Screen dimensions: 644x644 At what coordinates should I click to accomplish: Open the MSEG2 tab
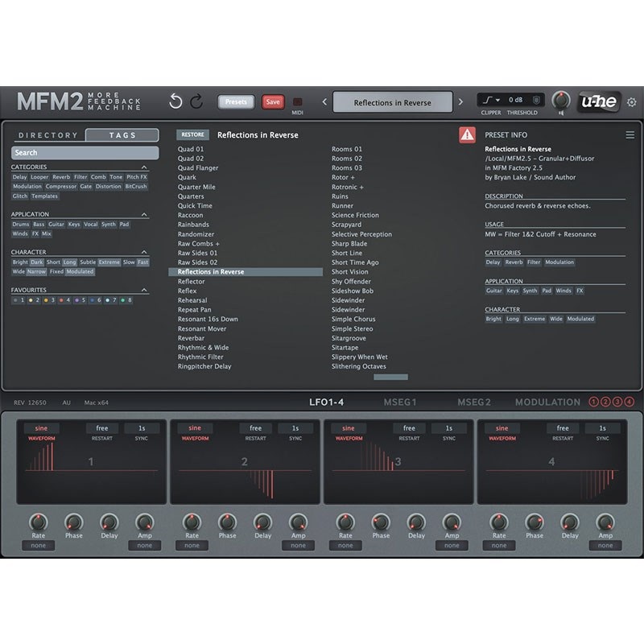click(x=474, y=402)
